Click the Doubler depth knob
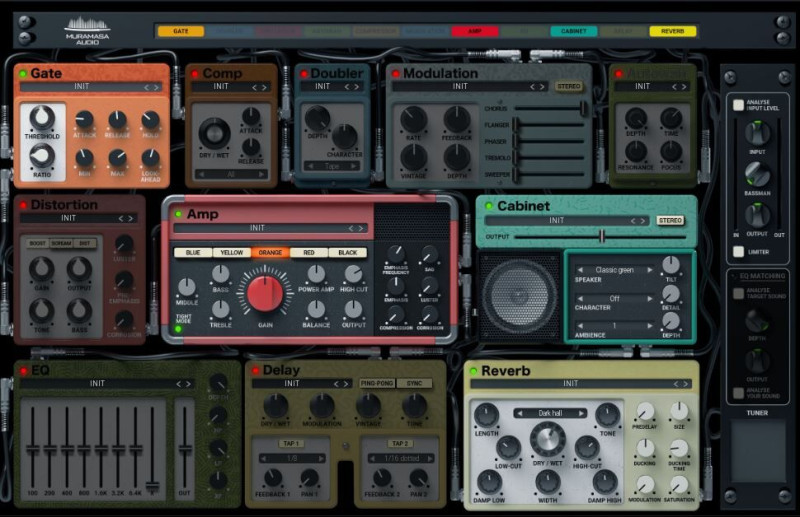 317,118
